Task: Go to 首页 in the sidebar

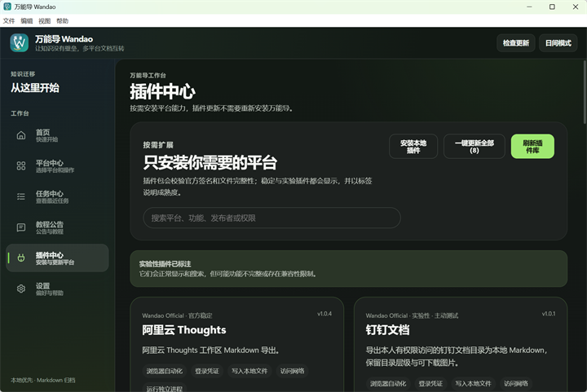Action: pyautogui.click(x=57, y=135)
